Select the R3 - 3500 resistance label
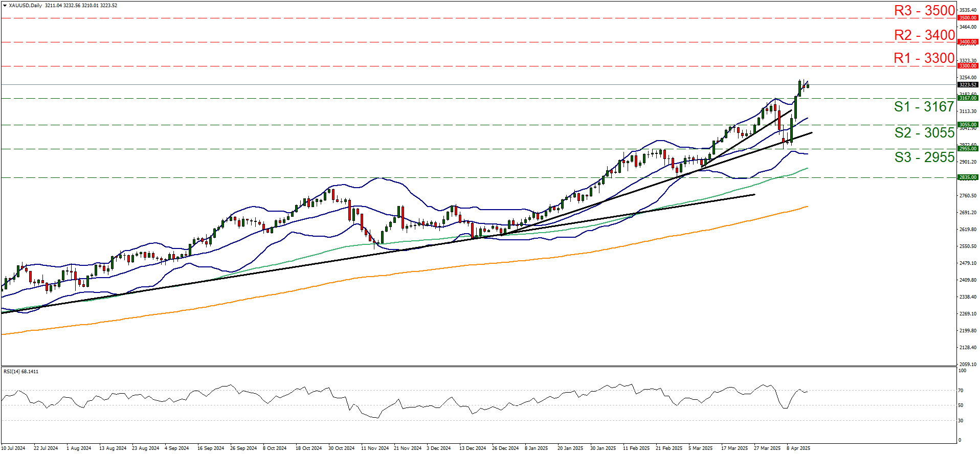Image resolution: width=980 pixels, height=454 pixels. pyautogui.click(x=924, y=10)
